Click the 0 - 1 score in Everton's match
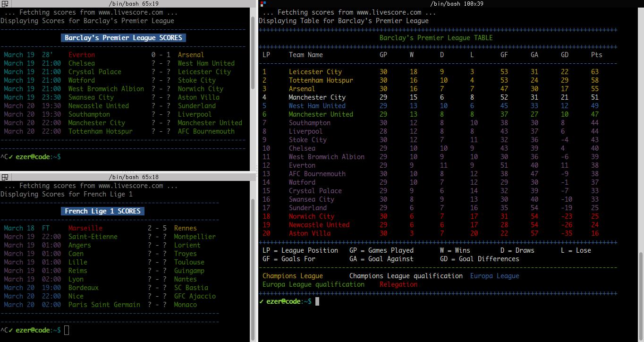This screenshot has height=342, width=644. 161,55
